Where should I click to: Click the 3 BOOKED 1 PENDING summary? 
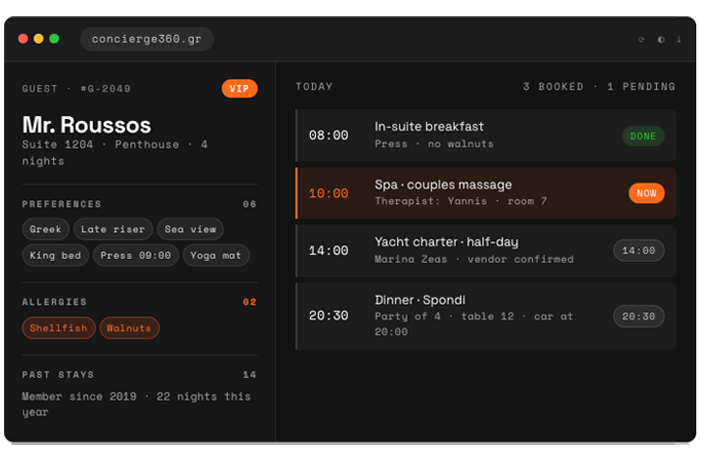pos(599,86)
